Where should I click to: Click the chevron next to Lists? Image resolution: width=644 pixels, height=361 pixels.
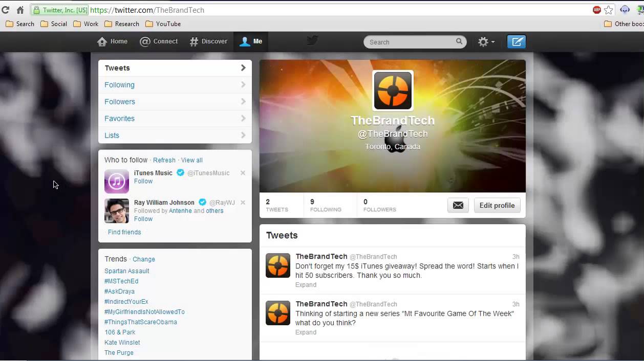[x=243, y=135]
